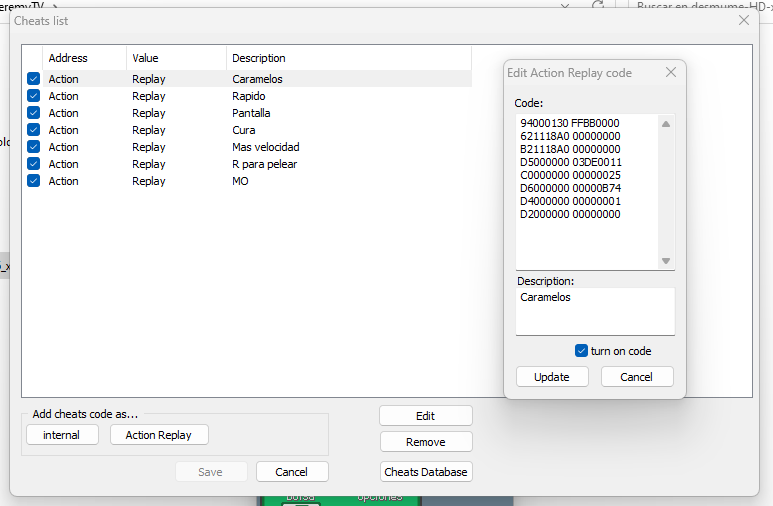Uncheck the Caramelos cheat checkbox

(34, 79)
